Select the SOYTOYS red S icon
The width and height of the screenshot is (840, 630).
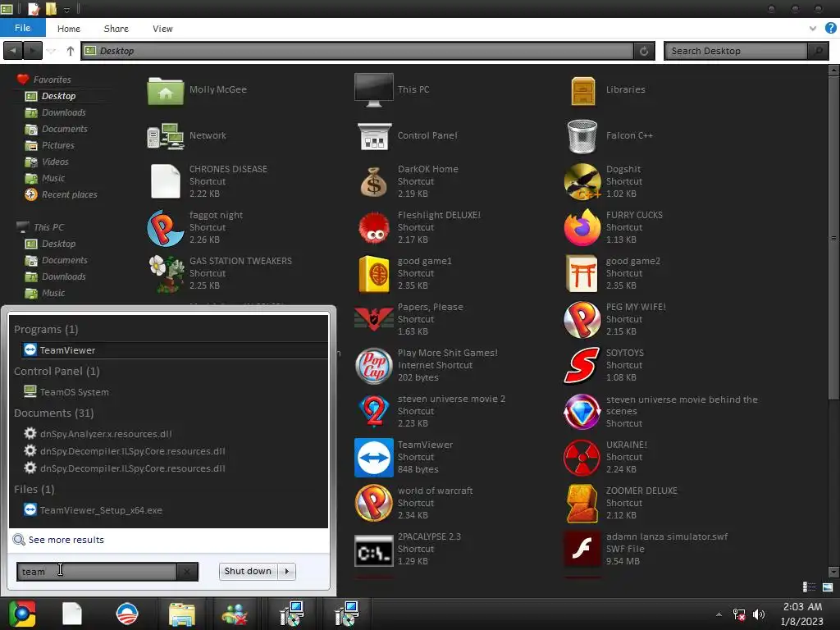click(x=582, y=366)
